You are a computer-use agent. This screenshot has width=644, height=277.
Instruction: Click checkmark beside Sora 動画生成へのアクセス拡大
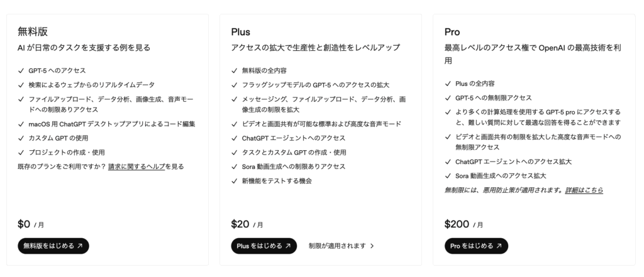pos(448,176)
